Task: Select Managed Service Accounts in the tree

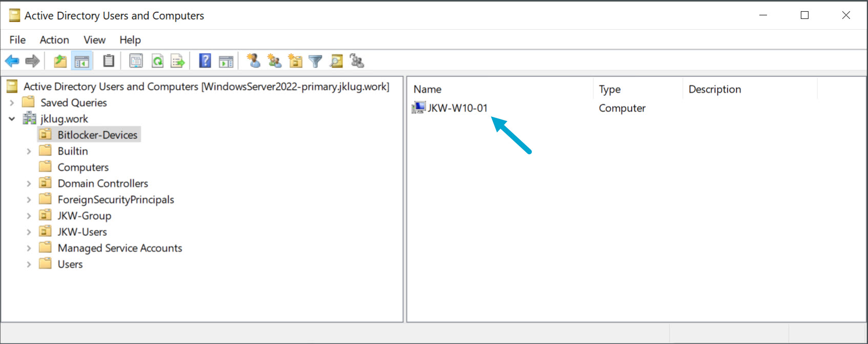Action: pyautogui.click(x=120, y=248)
